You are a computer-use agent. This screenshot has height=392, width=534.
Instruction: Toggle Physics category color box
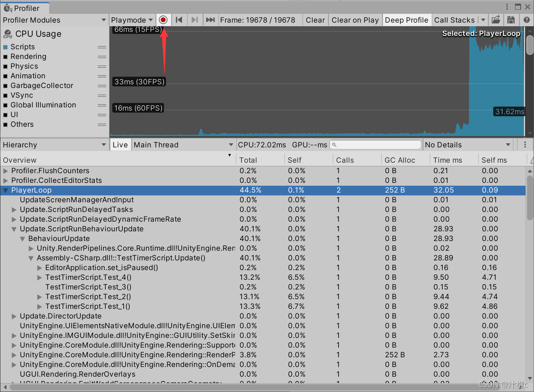click(x=6, y=67)
